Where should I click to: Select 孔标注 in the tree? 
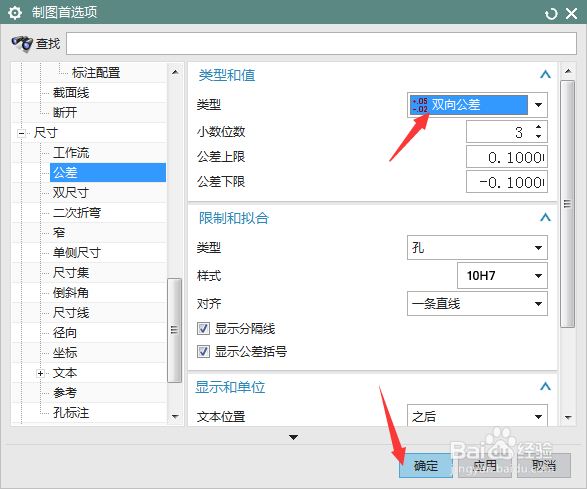(71, 413)
